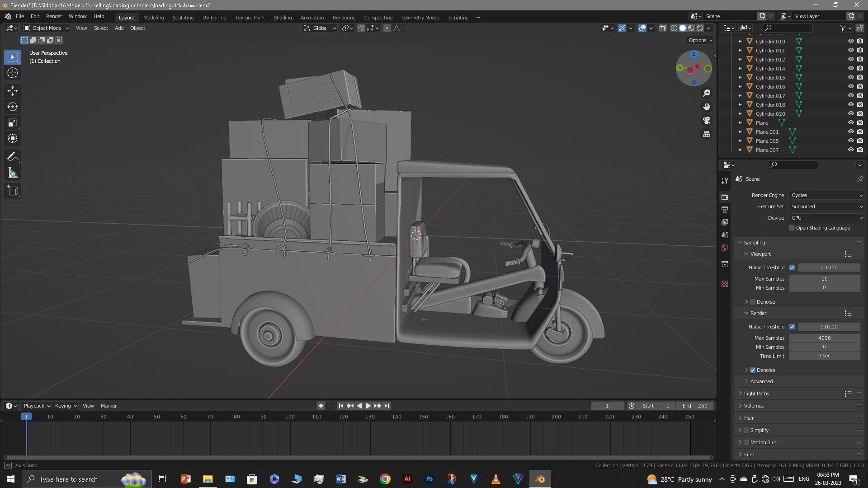
Task: Switch to UV Editing workspace tab
Action: pyautogui.click(x=214, y=18)
